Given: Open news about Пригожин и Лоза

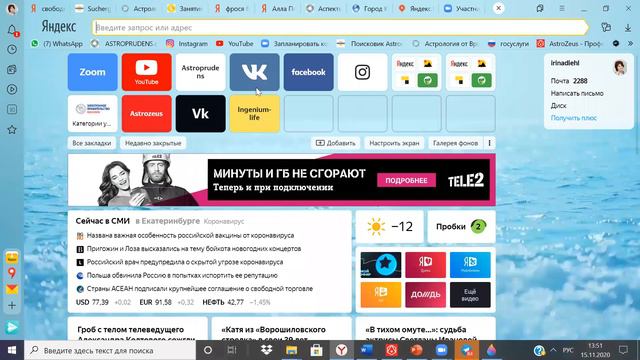Looking at the screenshot, I should [194, 249].
